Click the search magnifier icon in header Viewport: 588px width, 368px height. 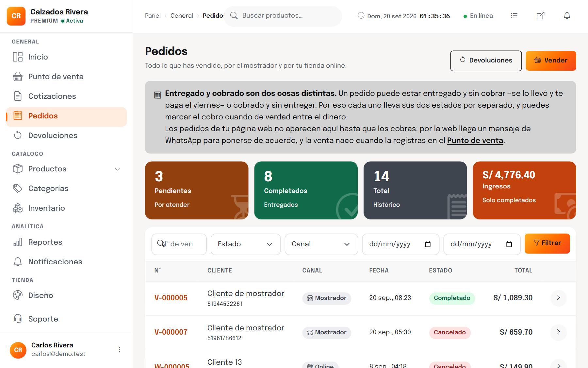[234, 15]
